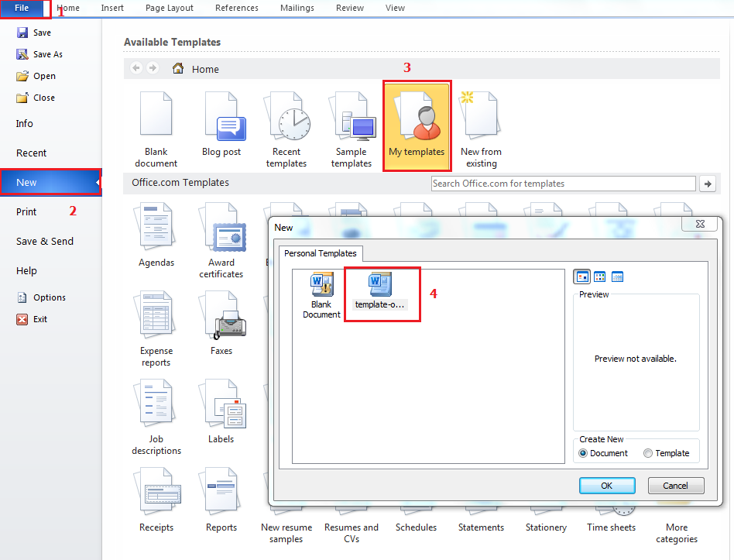
Task: Switch to the References tab
Action: click(x=237, y=8)
